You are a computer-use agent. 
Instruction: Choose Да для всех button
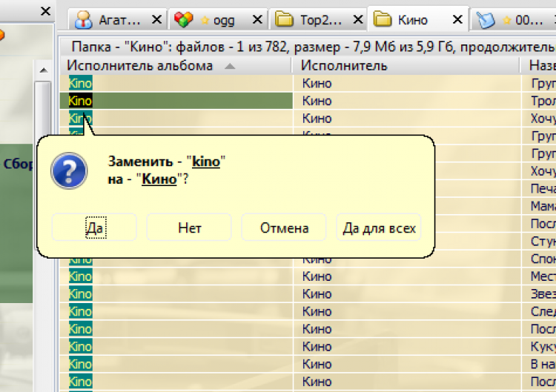(379, 227)
